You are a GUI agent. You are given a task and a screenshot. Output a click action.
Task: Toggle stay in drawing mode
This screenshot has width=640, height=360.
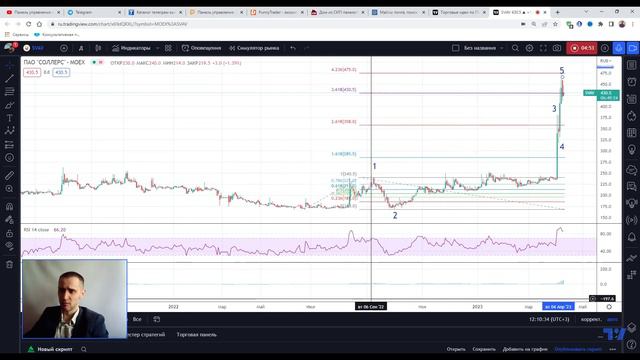coord(9,220)
